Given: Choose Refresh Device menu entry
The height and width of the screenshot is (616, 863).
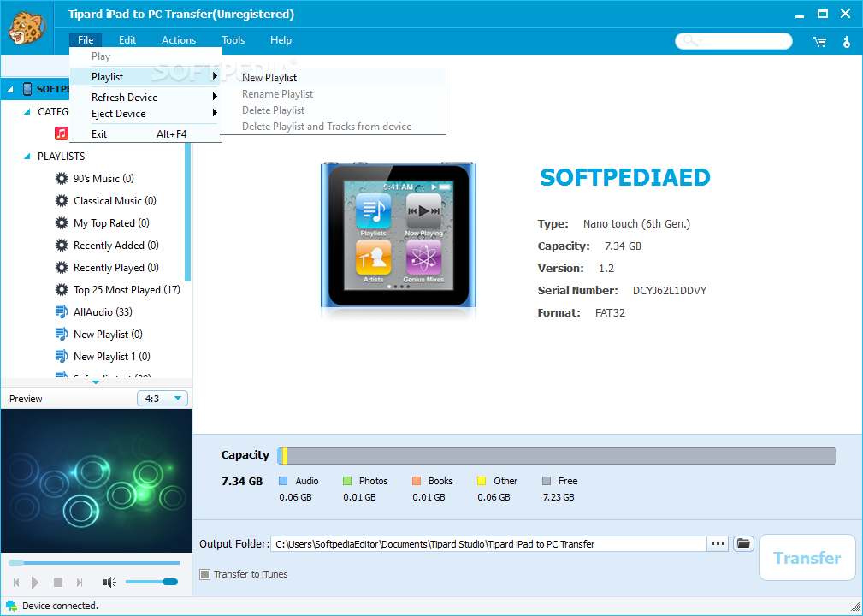Looking at the screenshot, I should coord(145,97).
